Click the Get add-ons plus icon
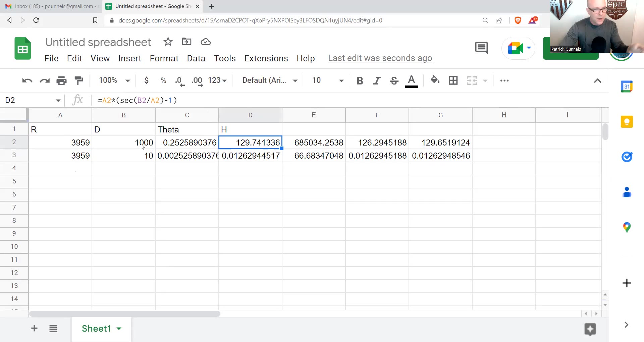 (627, 283)
